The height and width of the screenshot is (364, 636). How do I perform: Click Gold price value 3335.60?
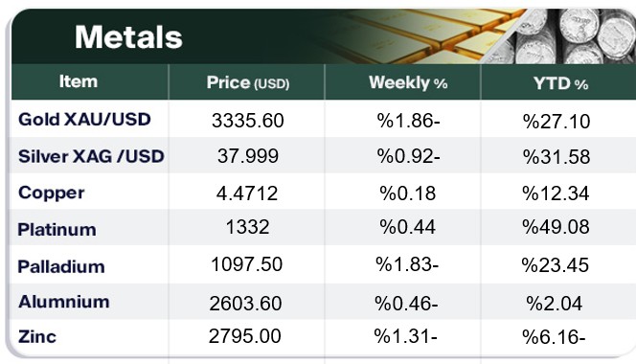[x=247, y=121]
